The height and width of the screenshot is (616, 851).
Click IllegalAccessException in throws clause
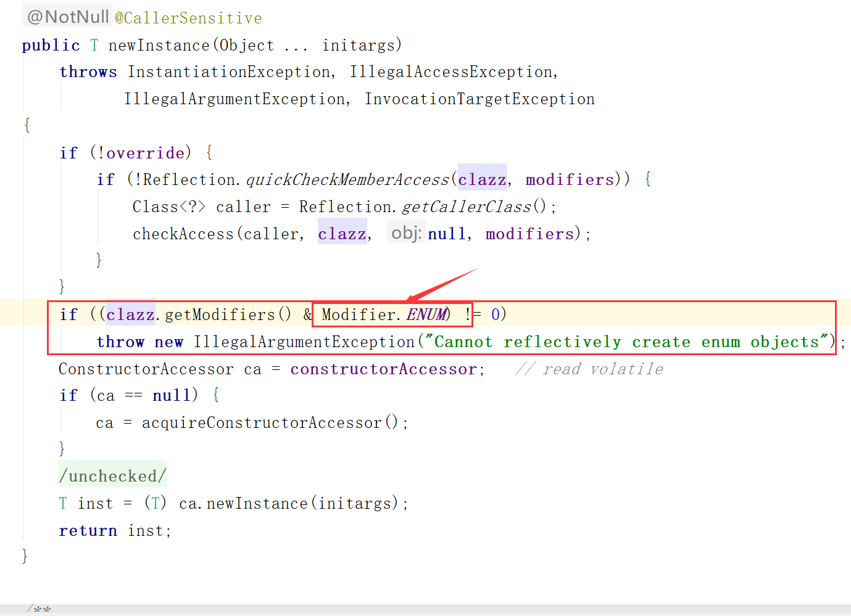[451, 72]
